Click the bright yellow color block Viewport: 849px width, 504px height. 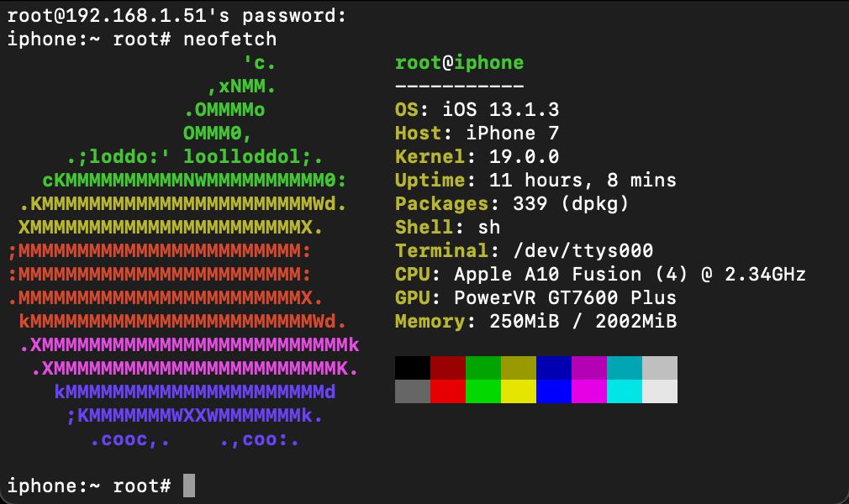(x=518, y=391)
